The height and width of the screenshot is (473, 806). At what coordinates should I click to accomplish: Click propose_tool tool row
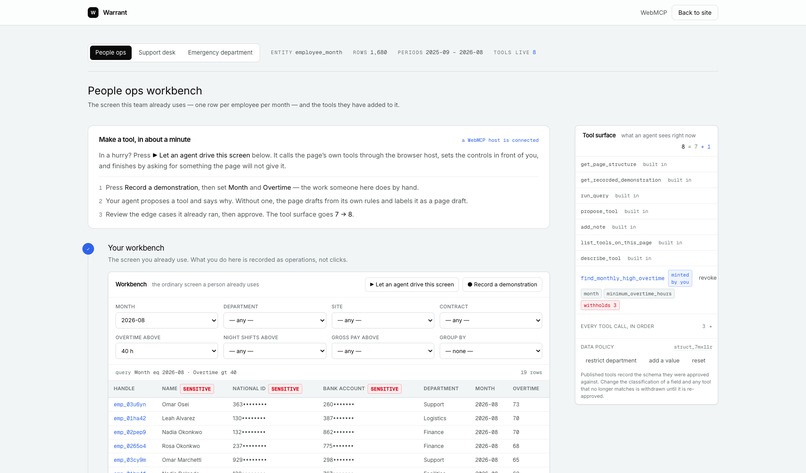tap(646, 211)
